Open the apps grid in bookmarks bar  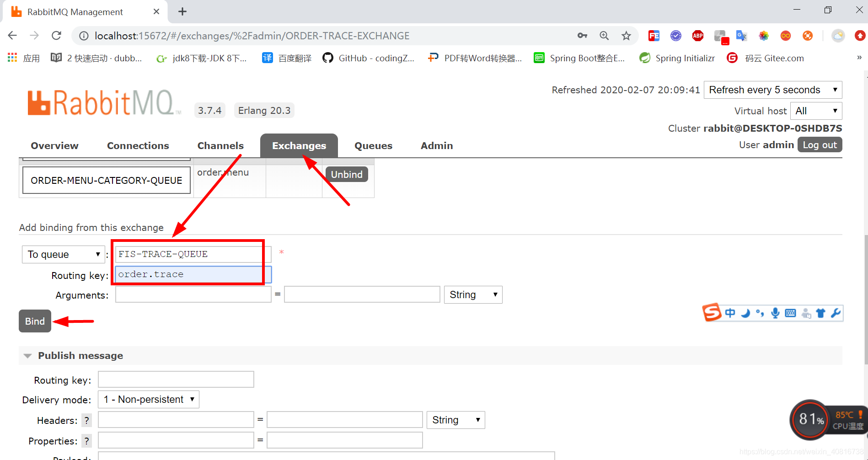12,58
